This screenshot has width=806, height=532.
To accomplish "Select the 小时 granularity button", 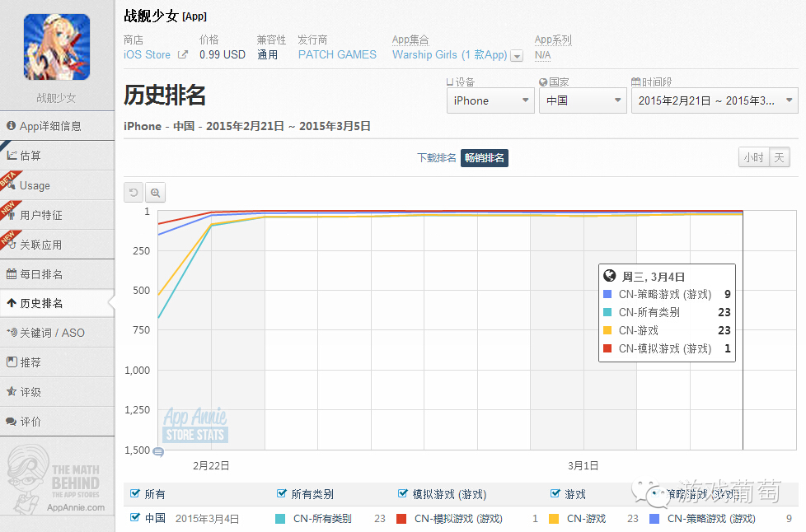I will 753,157.
